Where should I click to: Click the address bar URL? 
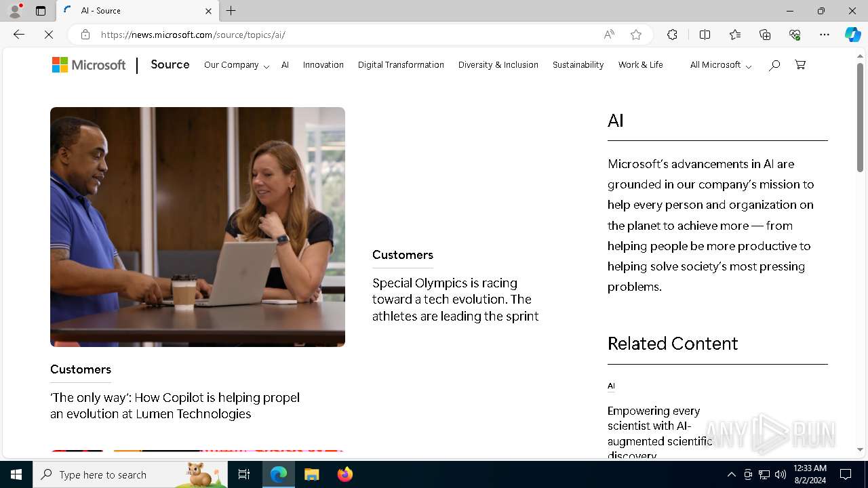[x=193, y=35]
